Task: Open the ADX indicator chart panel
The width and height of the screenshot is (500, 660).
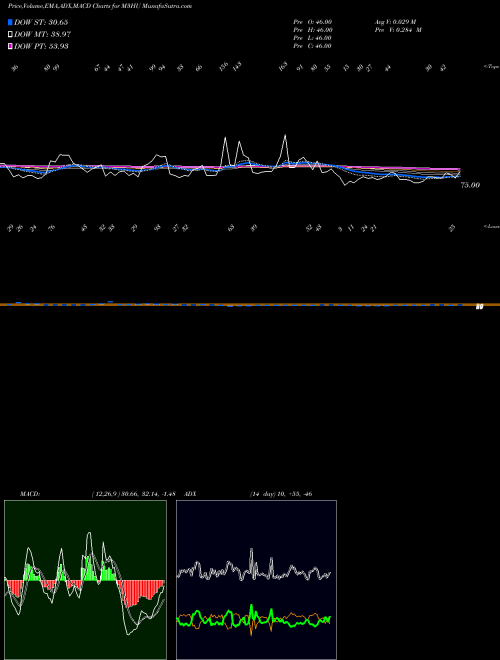Action: (x=256, y=580)
